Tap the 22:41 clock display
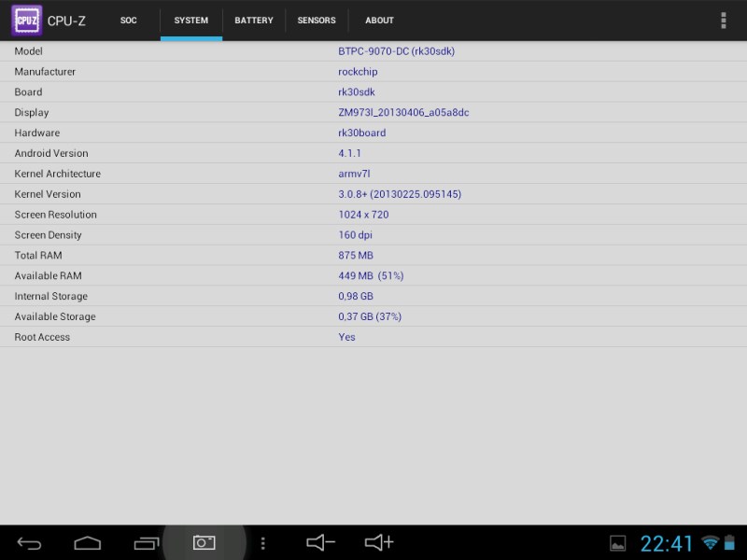The width and height of the screenshot is (747, 560). tap(667, 543)
